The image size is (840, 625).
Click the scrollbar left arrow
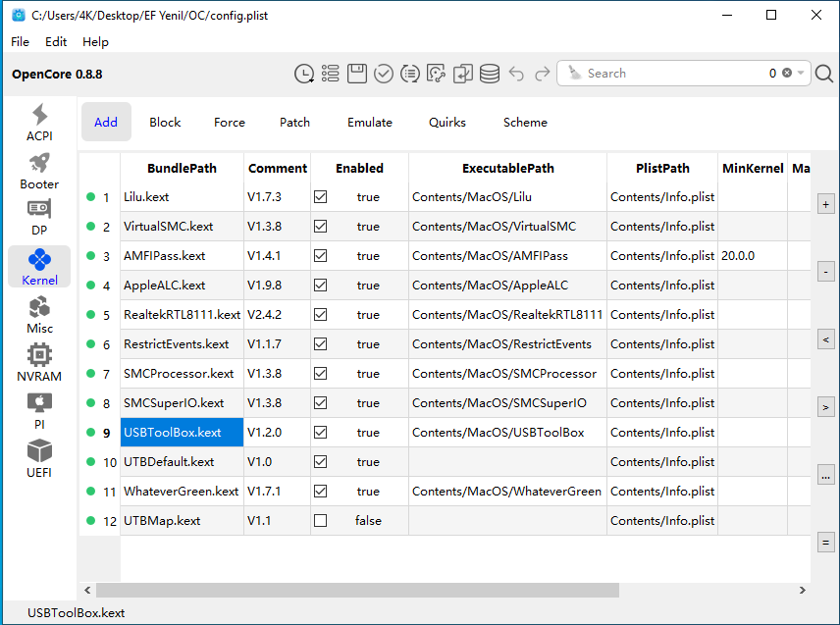pyautogui.click(x=87, y=591)
